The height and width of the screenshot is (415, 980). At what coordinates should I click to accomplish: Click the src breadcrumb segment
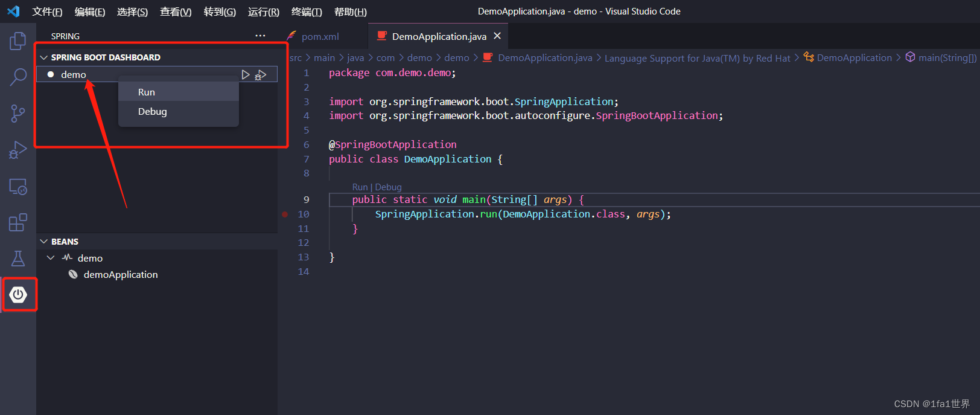tap(296, 57)
